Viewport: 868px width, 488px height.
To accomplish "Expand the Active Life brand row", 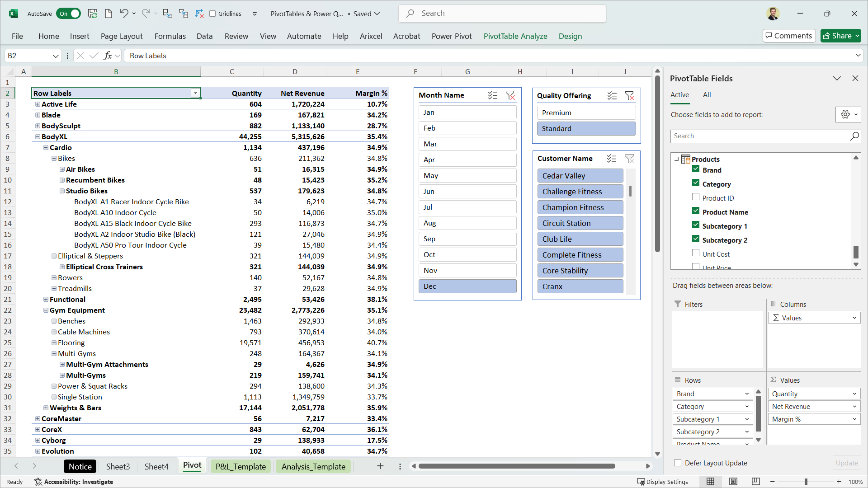I will click(38, 104).
